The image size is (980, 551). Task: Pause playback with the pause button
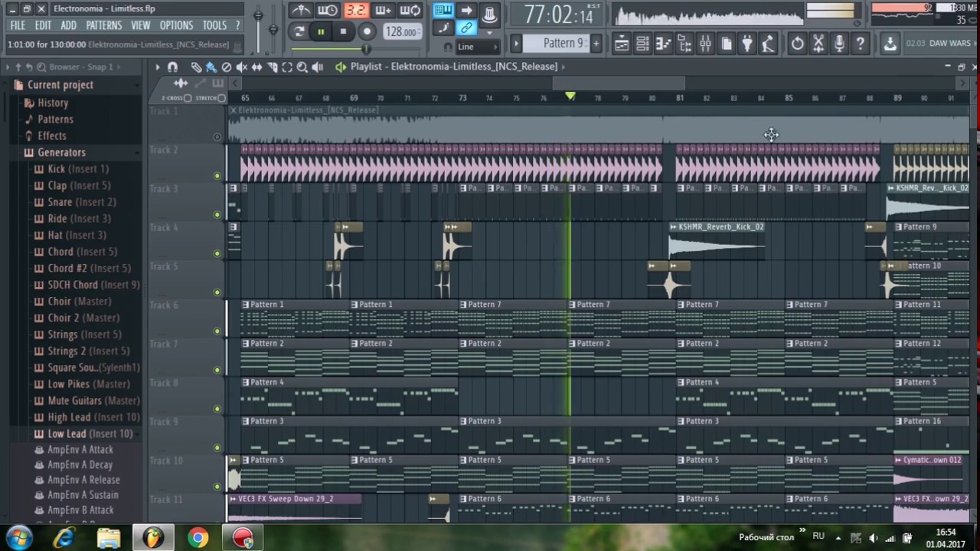pyautogui.click(x=321, y=31)
